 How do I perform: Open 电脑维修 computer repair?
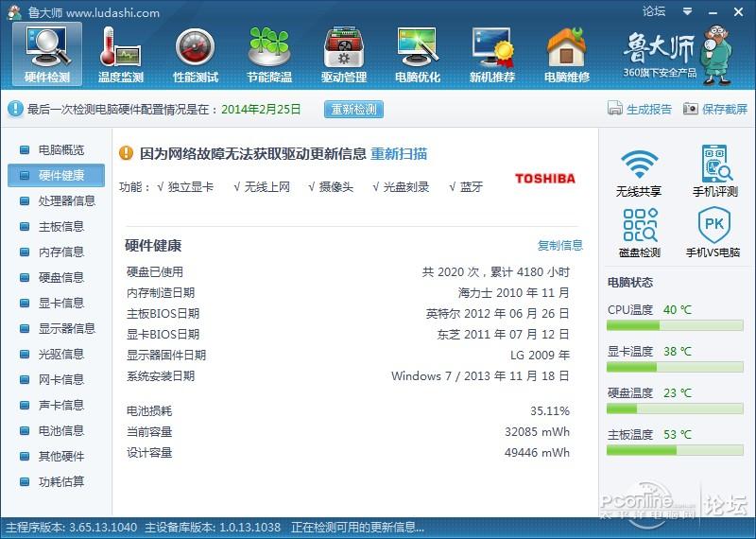click(x=567, y=54)
